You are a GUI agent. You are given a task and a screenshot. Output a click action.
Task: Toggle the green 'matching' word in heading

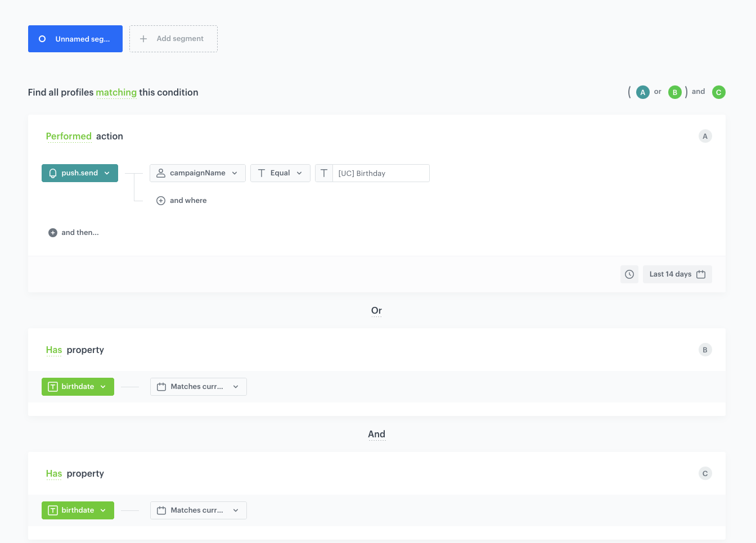click(116, 92)
